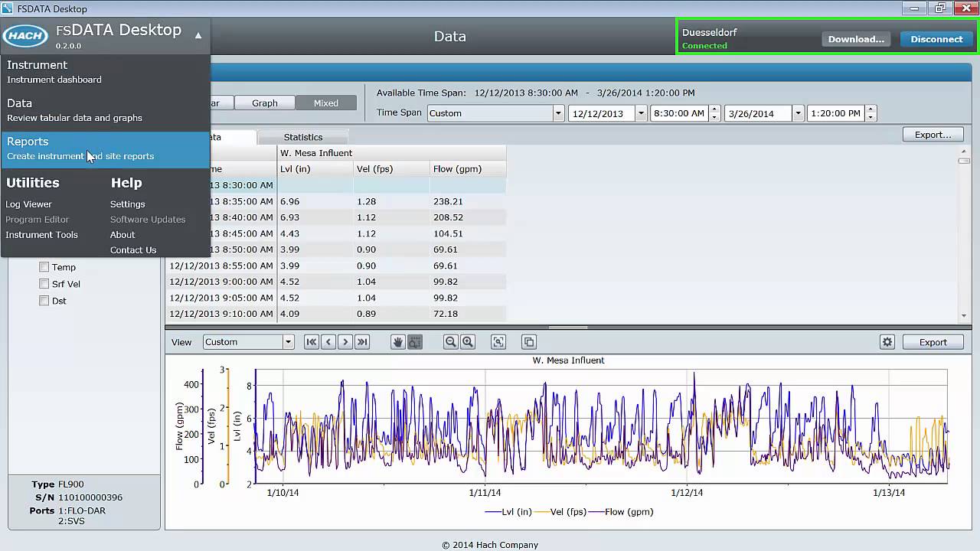Click Lvl (in) legend entry

point(508,512)
